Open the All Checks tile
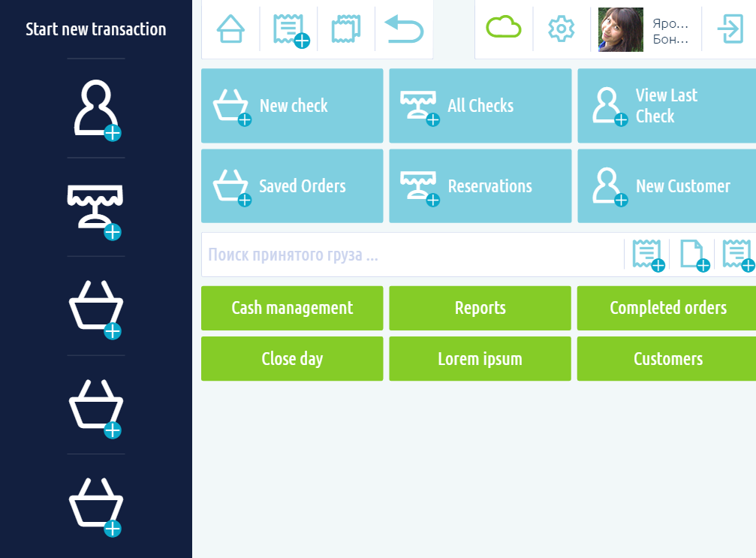Image resolution: width=756 pixels, height=558 pixels. tap(480, 106)
